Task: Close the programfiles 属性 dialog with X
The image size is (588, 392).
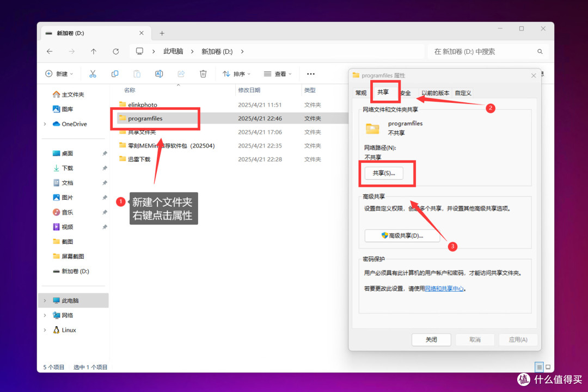Action: 534,76
